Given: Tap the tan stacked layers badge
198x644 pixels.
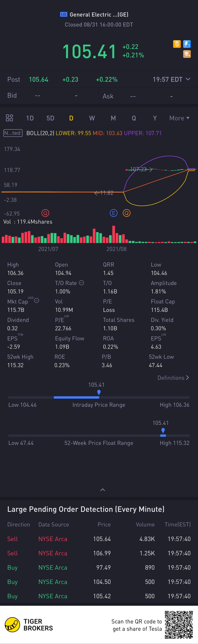Looking at the screenshot, I should 187,54.
